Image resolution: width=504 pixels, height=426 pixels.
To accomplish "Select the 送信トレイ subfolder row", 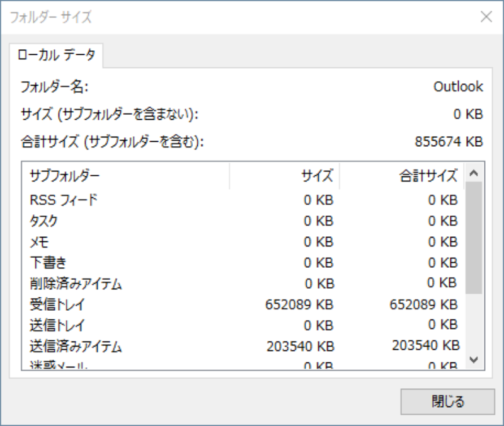I will coord(57,326).
